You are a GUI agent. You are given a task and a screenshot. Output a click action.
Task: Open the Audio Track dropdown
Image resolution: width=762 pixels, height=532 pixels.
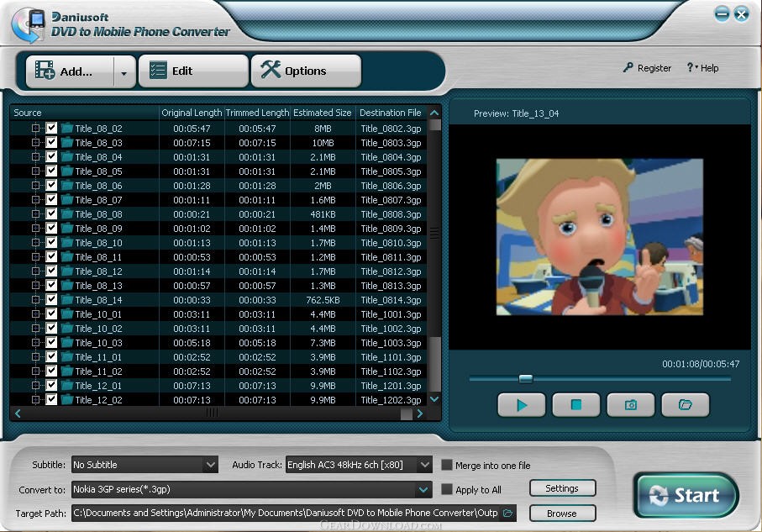click(425, 465)
